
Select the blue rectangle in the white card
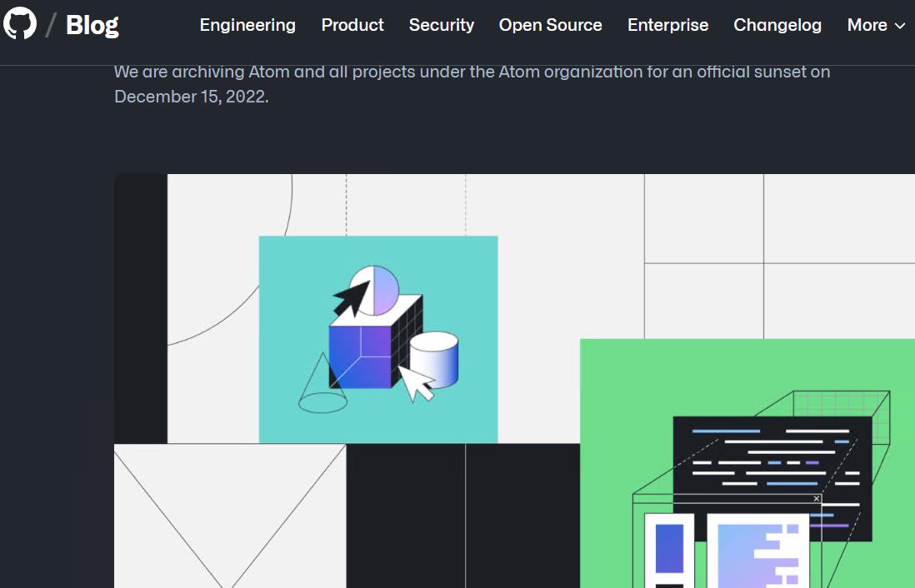pyautogui.click(x=669, y=549)
